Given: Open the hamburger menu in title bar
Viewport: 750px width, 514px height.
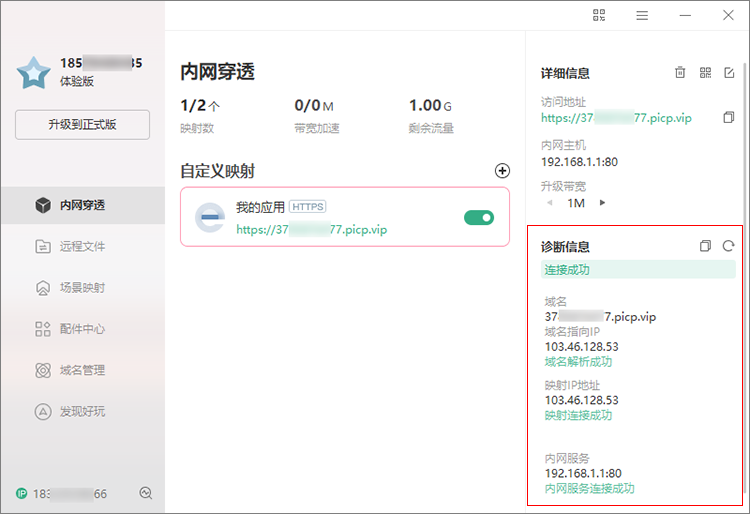Looking at the screenshot, I should (x=642, y=15).
